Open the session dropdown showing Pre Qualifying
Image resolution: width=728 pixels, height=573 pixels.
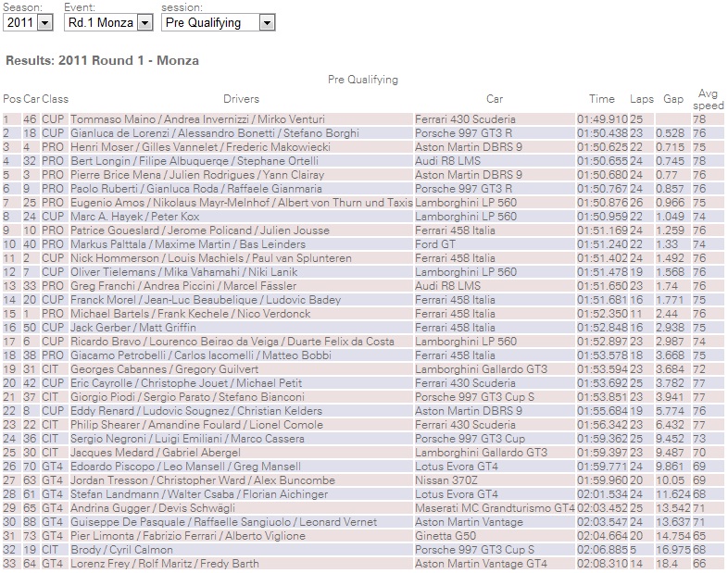tap(219, 22)
